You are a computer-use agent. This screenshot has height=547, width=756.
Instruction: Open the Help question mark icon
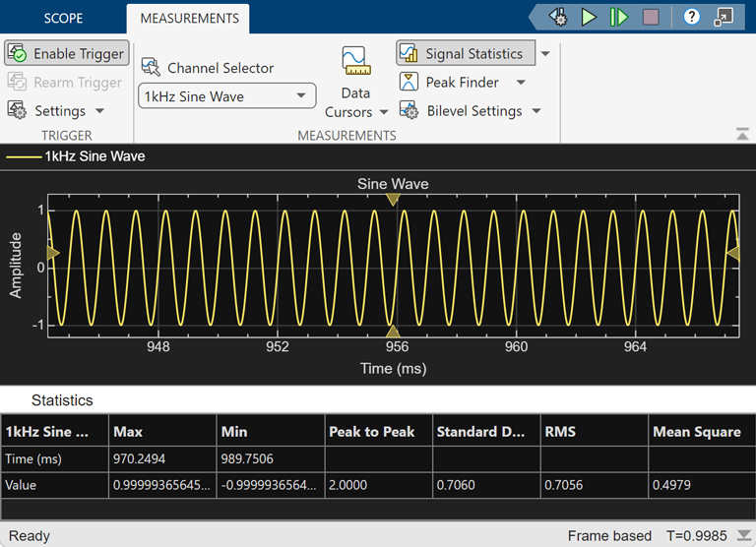[x=691, y=17]
